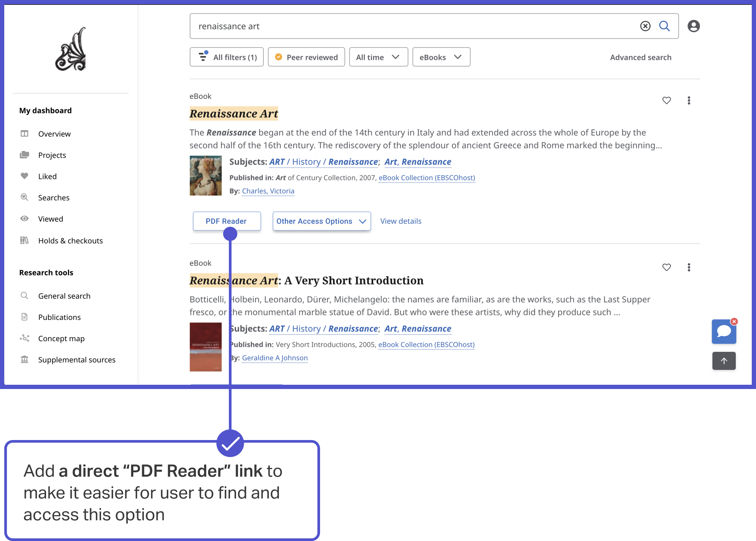Image resolution: width=756 pixels, height=541 pixels.
Task: Like the Very Short Introduction eBook
Action: click(666, 267)
